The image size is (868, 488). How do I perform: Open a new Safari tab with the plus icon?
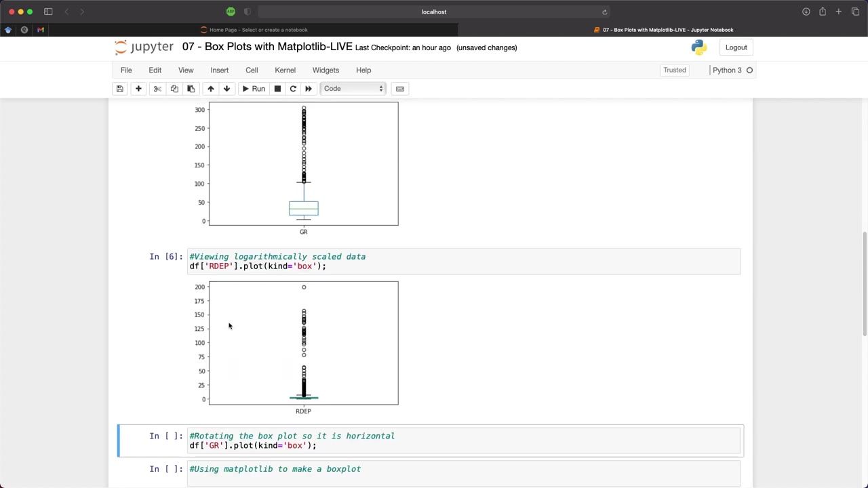839,12
